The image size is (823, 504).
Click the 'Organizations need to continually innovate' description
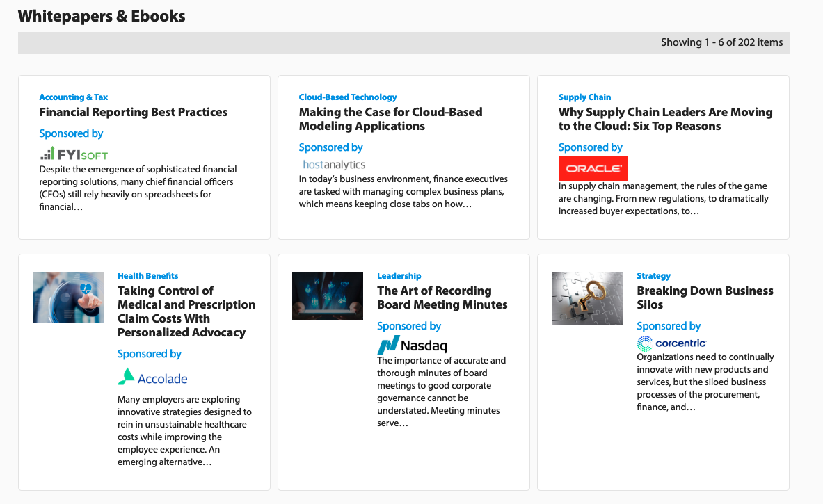[x=705, y=382]
